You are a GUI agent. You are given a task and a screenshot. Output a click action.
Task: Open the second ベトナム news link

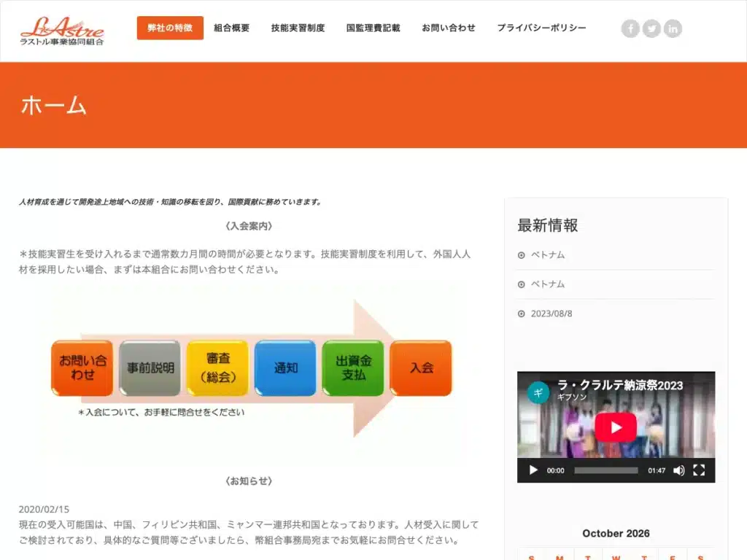[548, 284]
